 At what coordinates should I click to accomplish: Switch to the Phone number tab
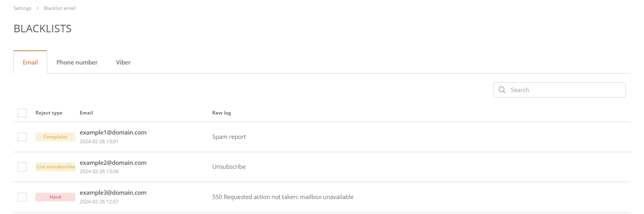[77, 62]
